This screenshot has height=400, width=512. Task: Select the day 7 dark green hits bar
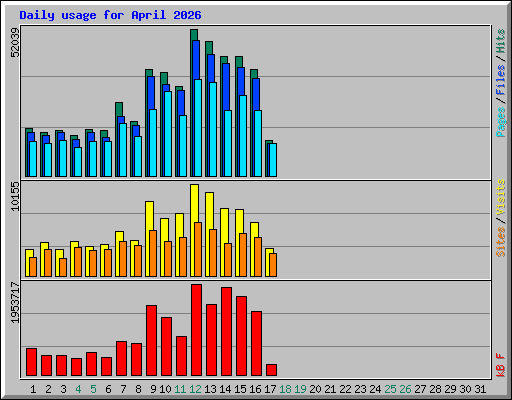pyautogui.click(x=118, y=109)
